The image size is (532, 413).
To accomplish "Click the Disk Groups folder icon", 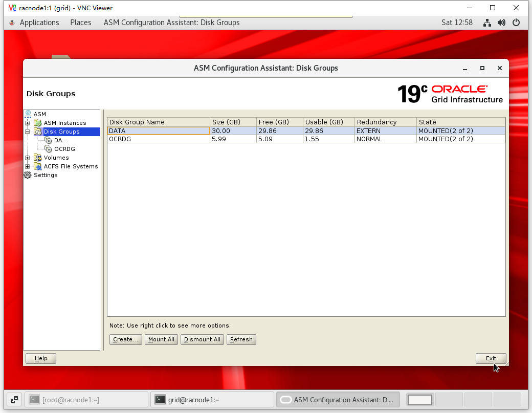I will 38,132.
